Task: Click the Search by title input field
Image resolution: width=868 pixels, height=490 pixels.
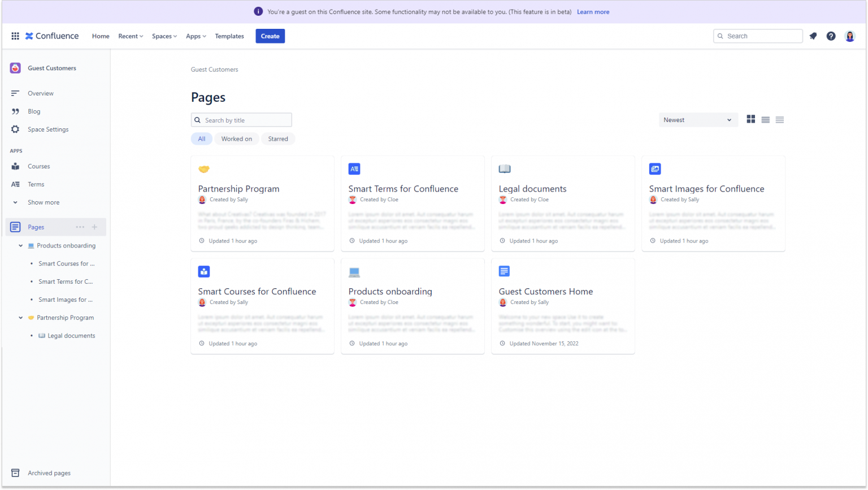Action: (x=241, y=119)
